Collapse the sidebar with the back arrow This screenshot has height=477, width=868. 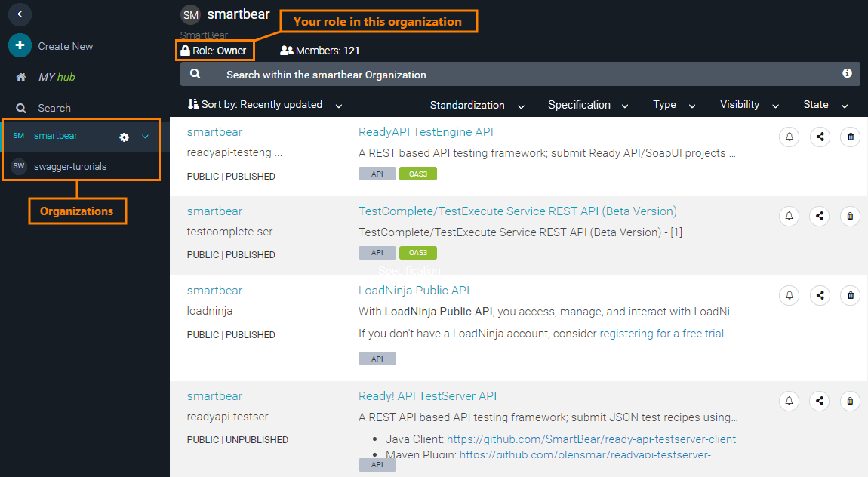[20, 13]
